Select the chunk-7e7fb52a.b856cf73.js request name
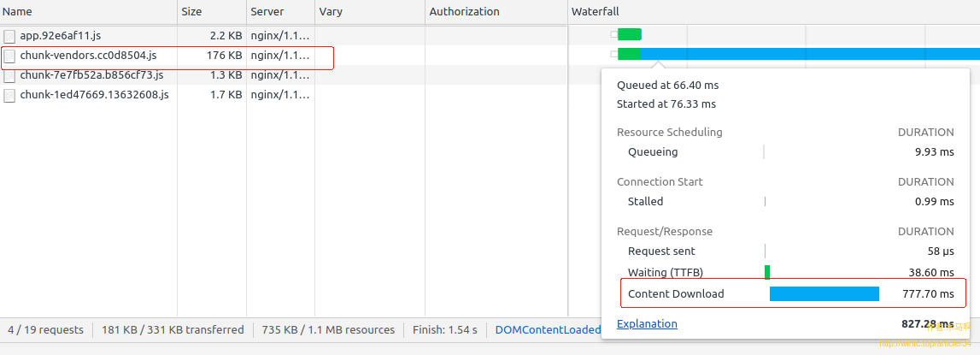The width and height of the screenshot is (980, 355). 91,75
